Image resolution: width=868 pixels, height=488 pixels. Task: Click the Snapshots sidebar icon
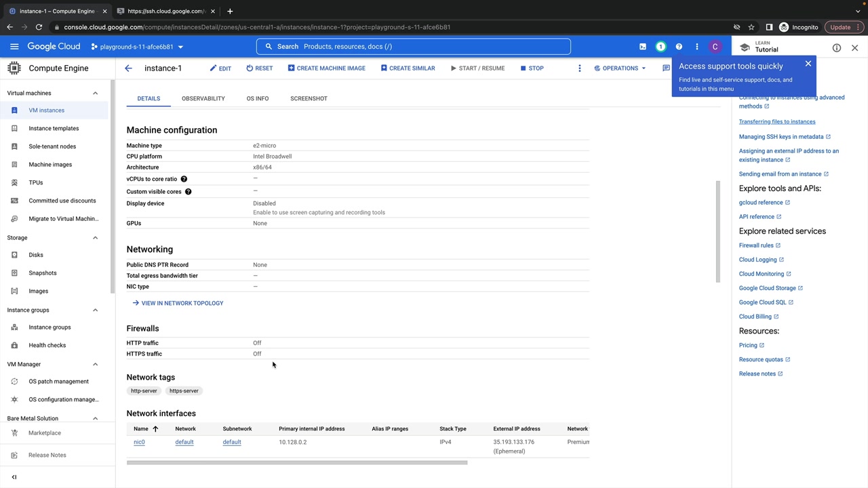coord(14,273)
